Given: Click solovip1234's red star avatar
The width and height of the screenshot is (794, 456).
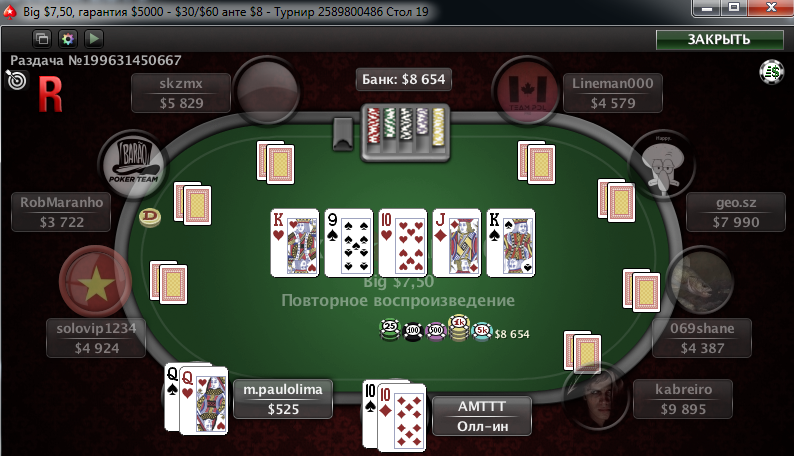Looking at the screenshot, I should pyautogui.click(x=95, y=281).
